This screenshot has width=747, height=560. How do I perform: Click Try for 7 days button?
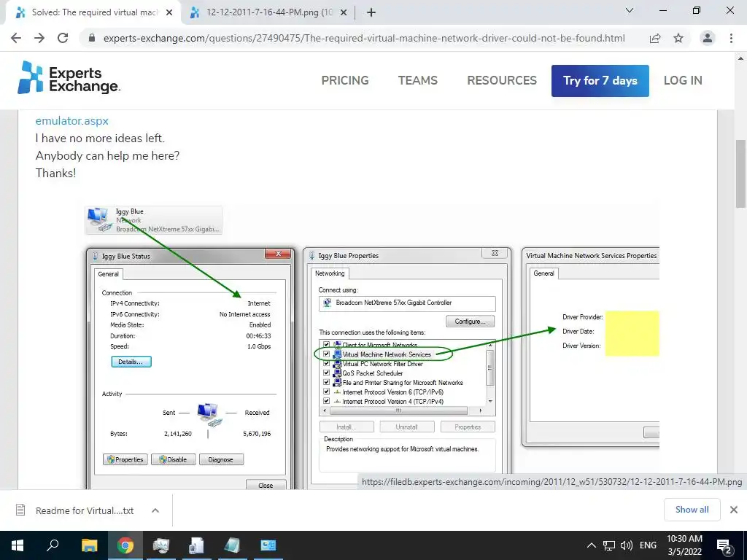click(x=600, y=80)
